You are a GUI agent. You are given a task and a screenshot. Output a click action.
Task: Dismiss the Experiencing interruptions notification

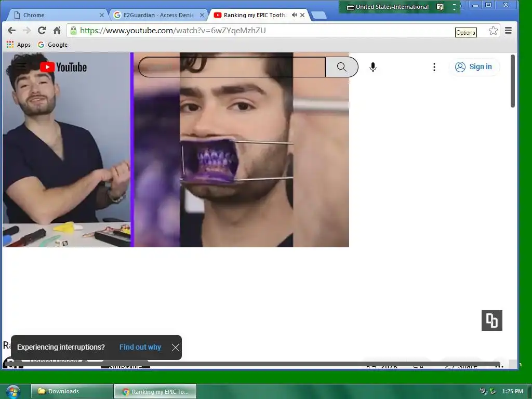[x=176, y=348]
